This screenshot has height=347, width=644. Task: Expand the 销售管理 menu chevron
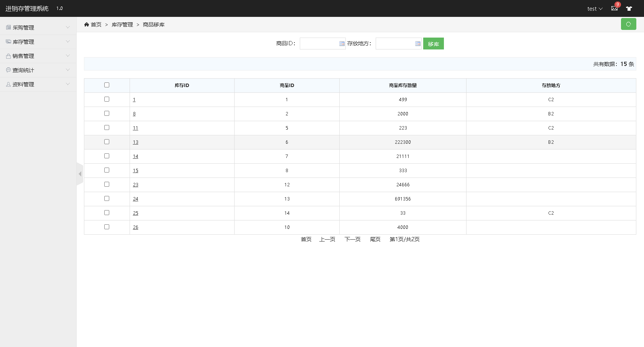click(x=68, y=56)
